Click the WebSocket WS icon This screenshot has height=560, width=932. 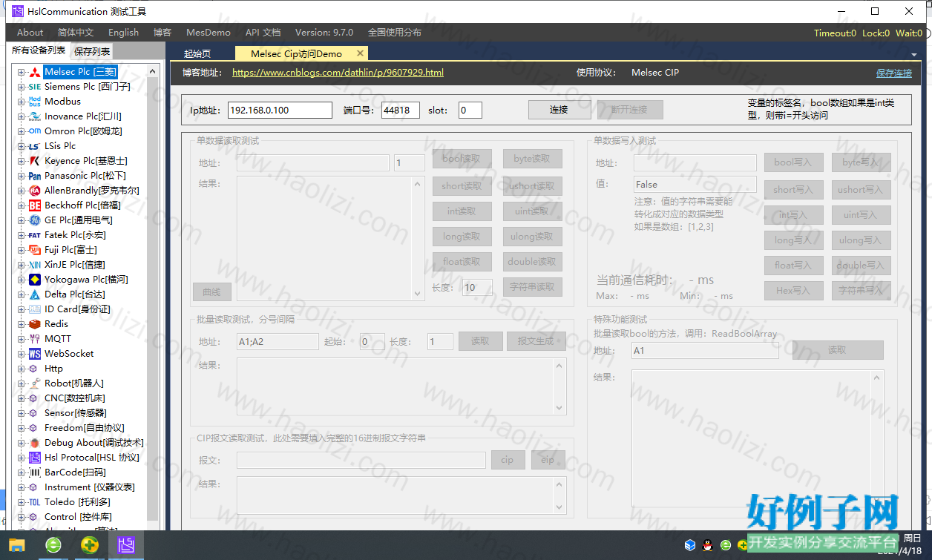pos(34,354)
